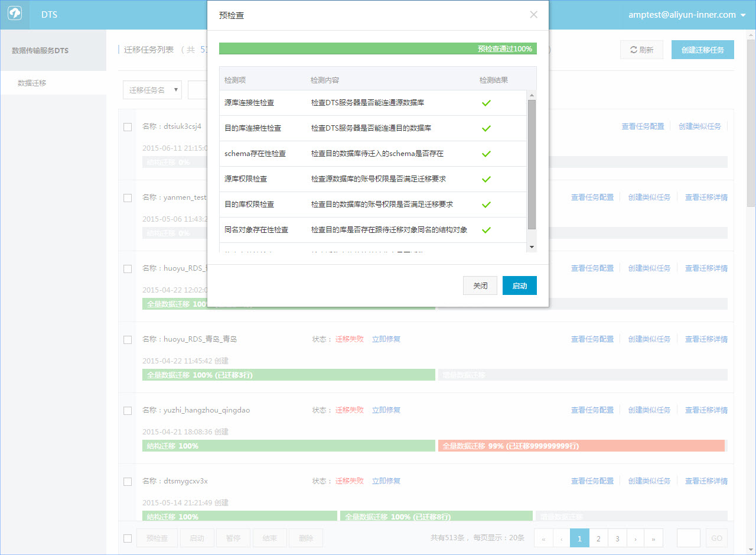Click the bottom 删除 batch button

point(306,538)
